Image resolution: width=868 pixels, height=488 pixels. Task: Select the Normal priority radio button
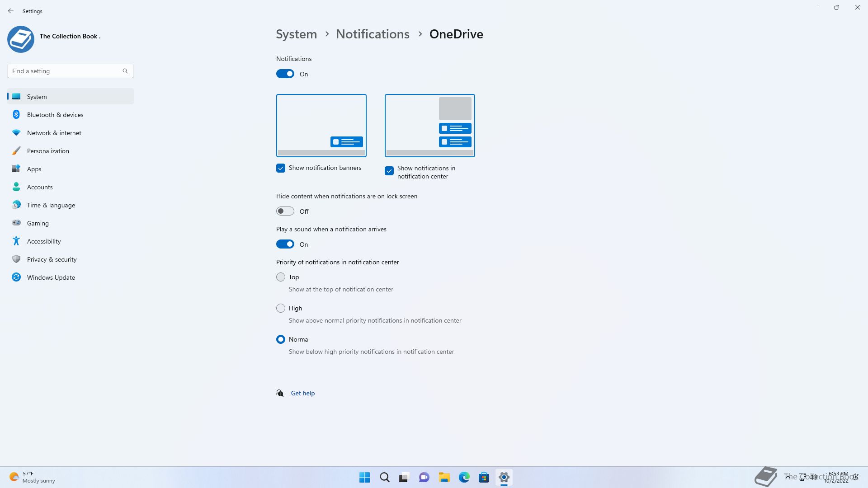pyautogui.click(x=281, y=339)
